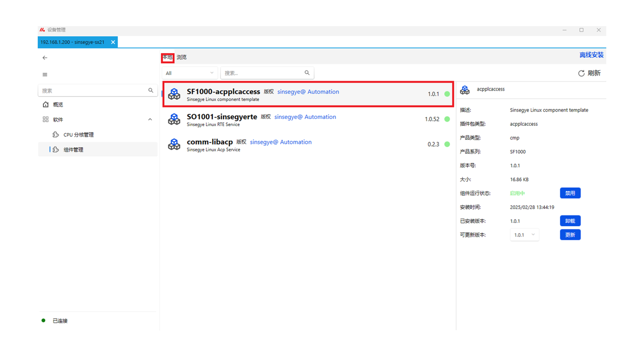Click version 1.0.52 in the list

tap(432, 119)
